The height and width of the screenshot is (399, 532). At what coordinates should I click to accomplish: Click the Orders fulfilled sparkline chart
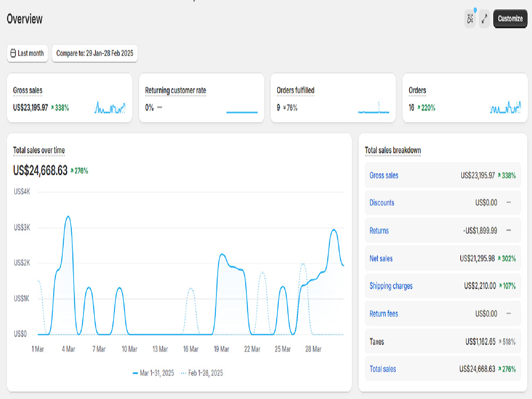pos(373,107)
